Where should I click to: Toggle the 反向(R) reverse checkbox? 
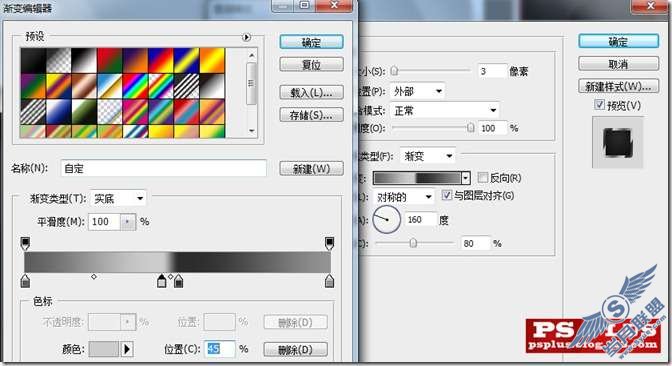(x=483, y=177)
